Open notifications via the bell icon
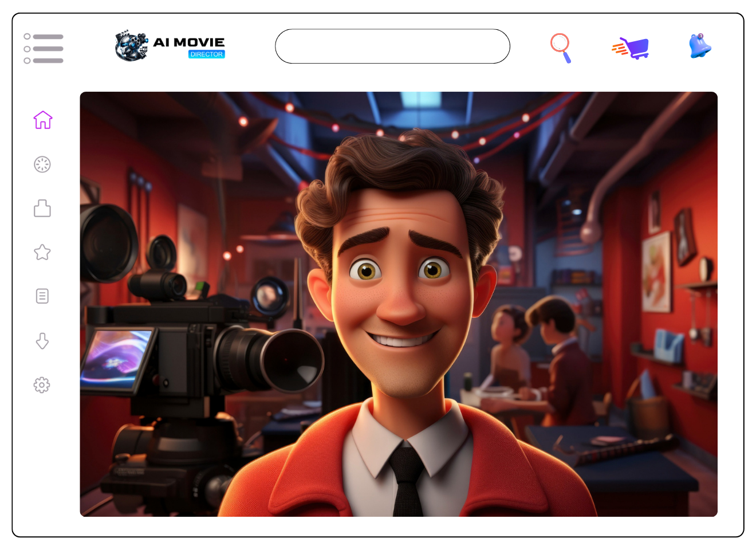 coord(699,47)
